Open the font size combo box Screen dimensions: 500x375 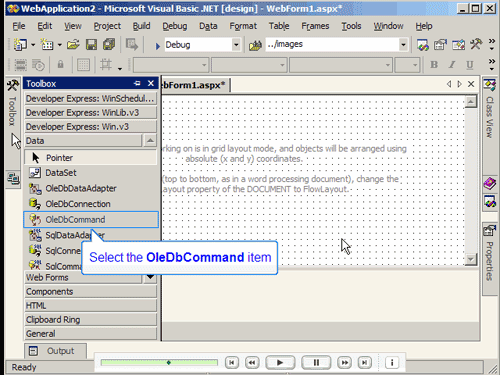coord(407,65)
